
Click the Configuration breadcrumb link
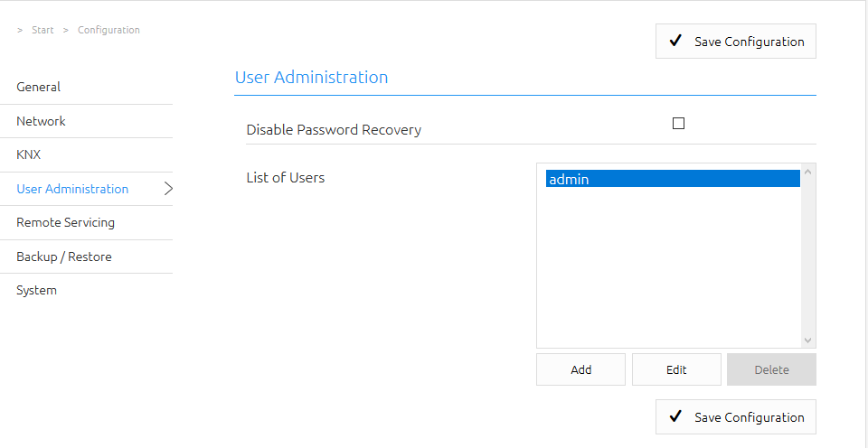tap(108, 30)
